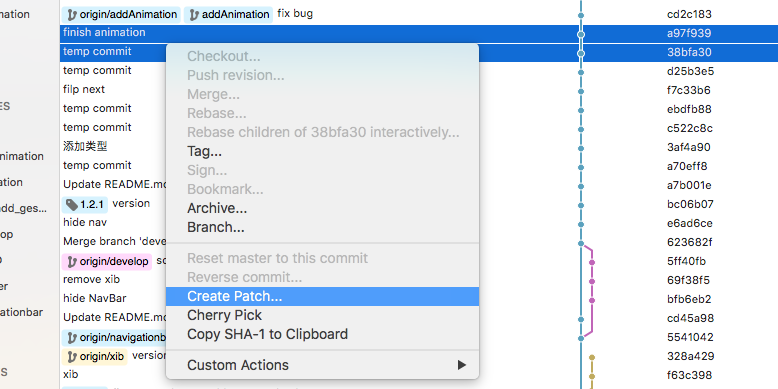778x389 pixels.
Task: Click the graph node for commit 328a429
Action: (x=591, y=357)
